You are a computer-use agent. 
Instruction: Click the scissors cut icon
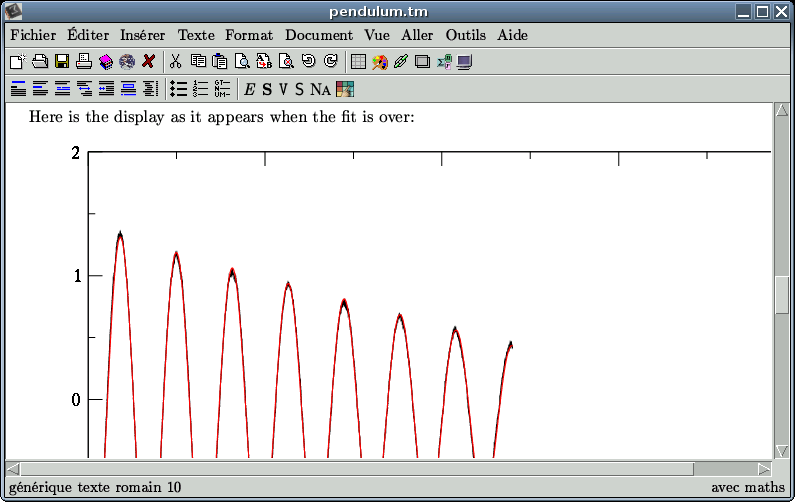pyautogui.click(x=176, y=62)
